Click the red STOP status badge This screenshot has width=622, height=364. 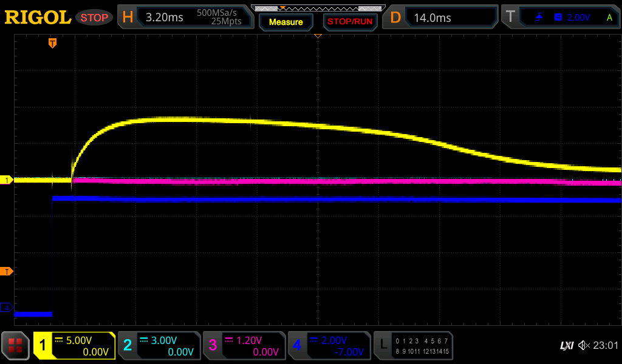pos(94,18)
